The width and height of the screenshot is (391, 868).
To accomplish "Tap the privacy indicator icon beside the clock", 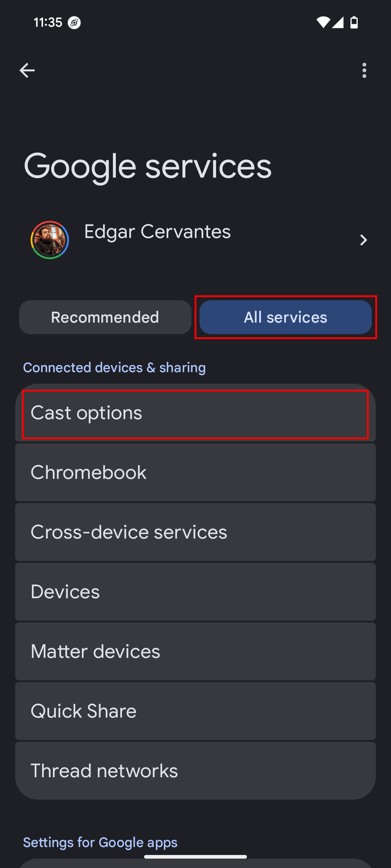I will pyautogui.click(x=74, y=22).
